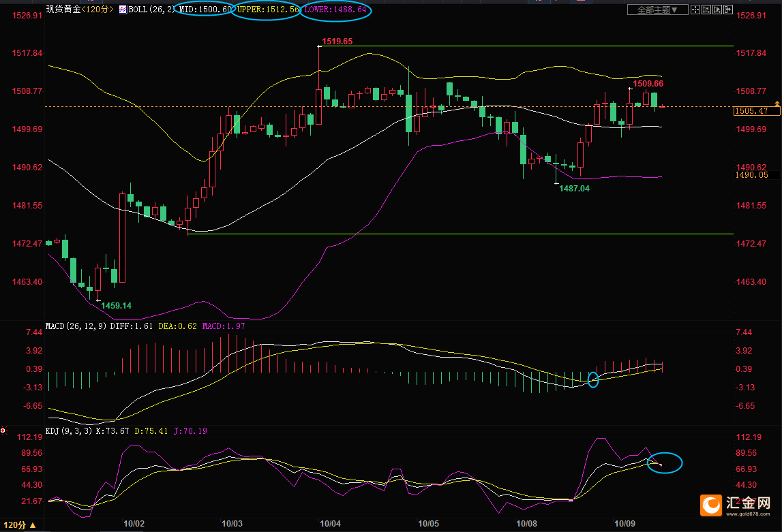Click the MACD:1.97 reading
The width and height of the screenshot is (782, 532).
coord(224,326)
